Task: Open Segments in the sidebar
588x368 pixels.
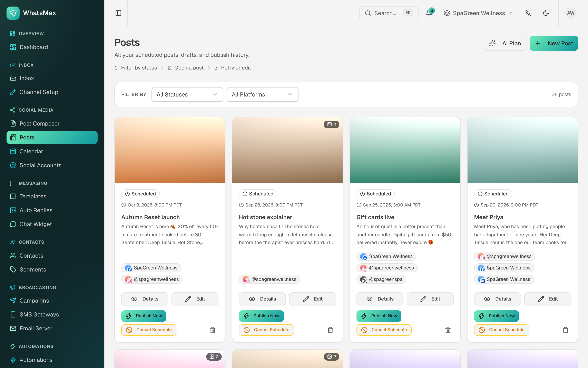Action: click(52, 269)
